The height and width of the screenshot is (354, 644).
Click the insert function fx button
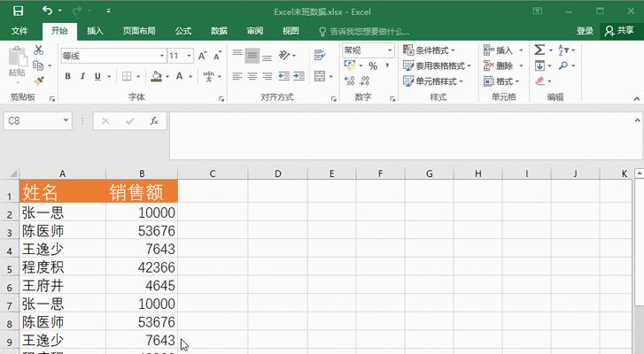pos(154,121)
